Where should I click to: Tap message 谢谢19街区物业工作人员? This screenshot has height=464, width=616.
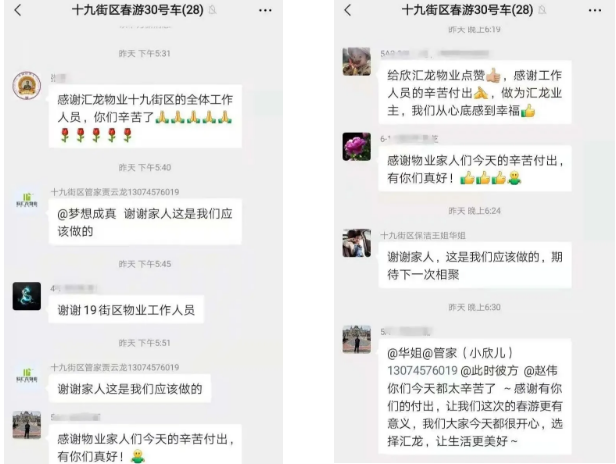click(x=126, y=310)
